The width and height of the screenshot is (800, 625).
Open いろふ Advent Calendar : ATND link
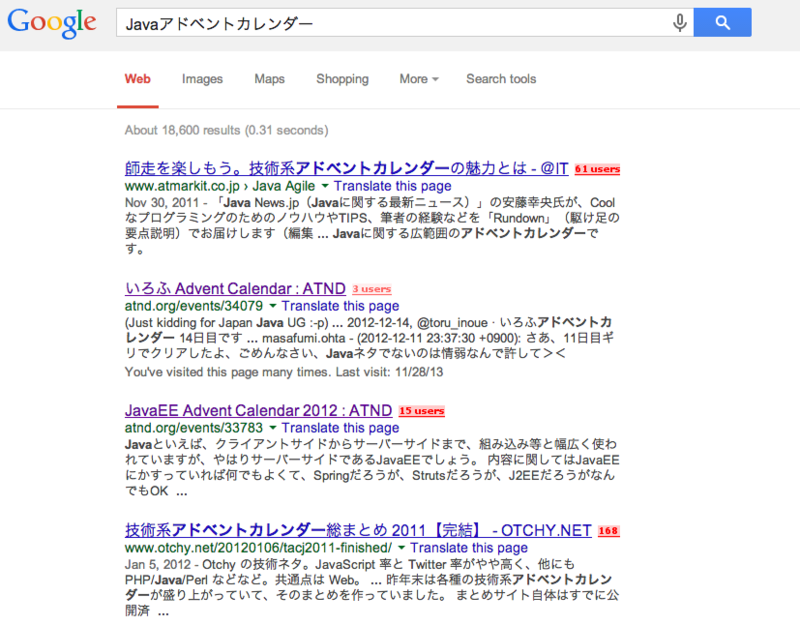(235, 289)
